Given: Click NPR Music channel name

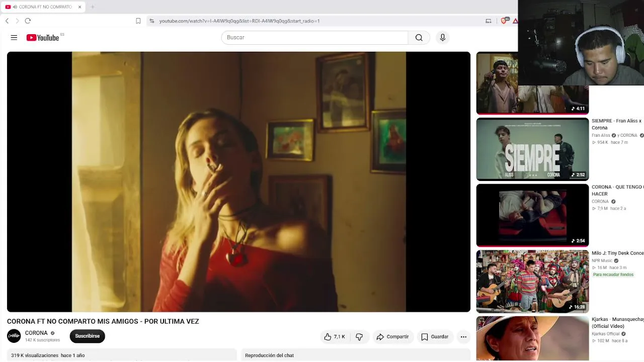Looking at the screenshot, I should tap(602, 261).
